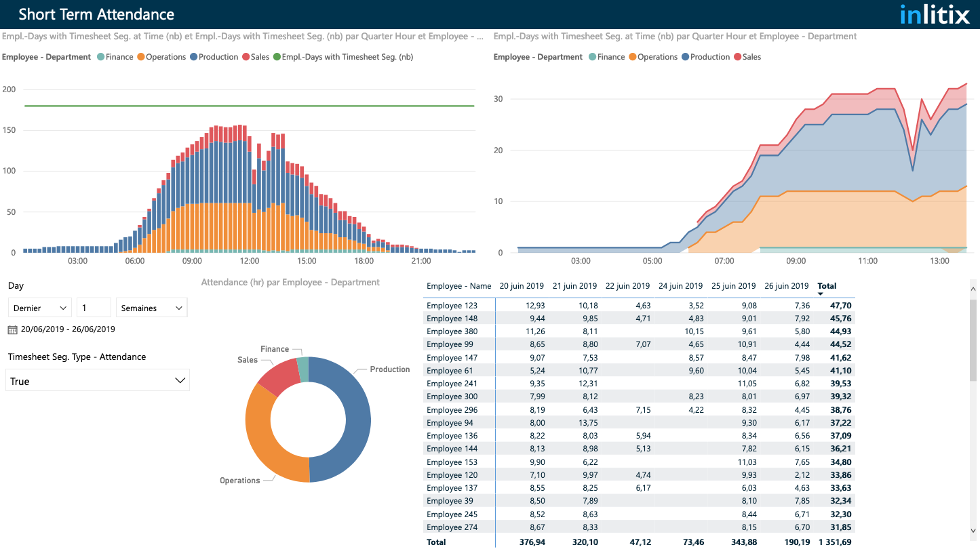
Task: Sort by the Employee - Name column header
Action: point(458,286)
